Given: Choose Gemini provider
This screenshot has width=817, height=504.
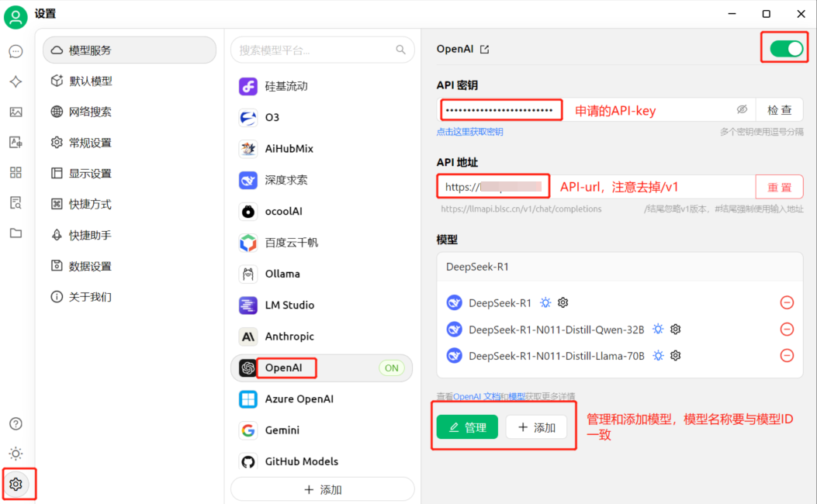Looking at the screenshot, I should [322, 430].
